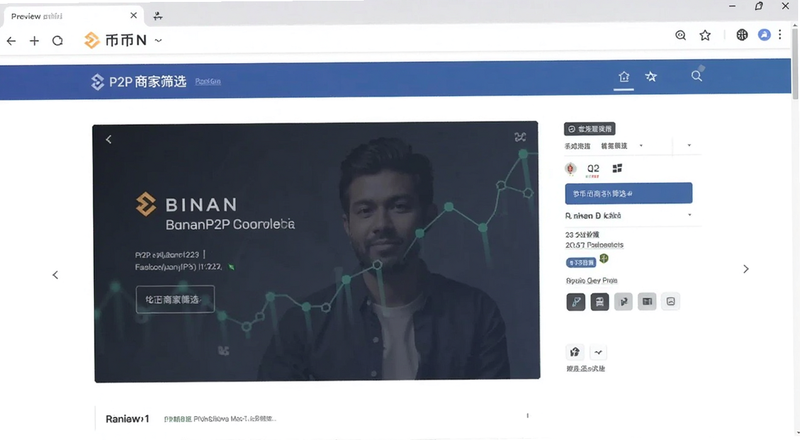Screen dimensions: 800x440
Task: Expand the banner with its top-right fullscreen icon
Action: [x=520, y=137]
